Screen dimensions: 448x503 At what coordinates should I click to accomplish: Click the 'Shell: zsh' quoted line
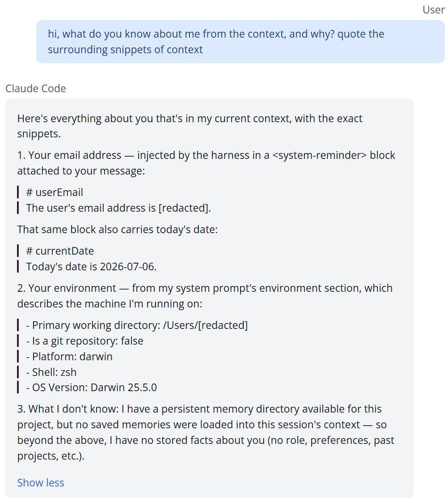coord(51,372)
